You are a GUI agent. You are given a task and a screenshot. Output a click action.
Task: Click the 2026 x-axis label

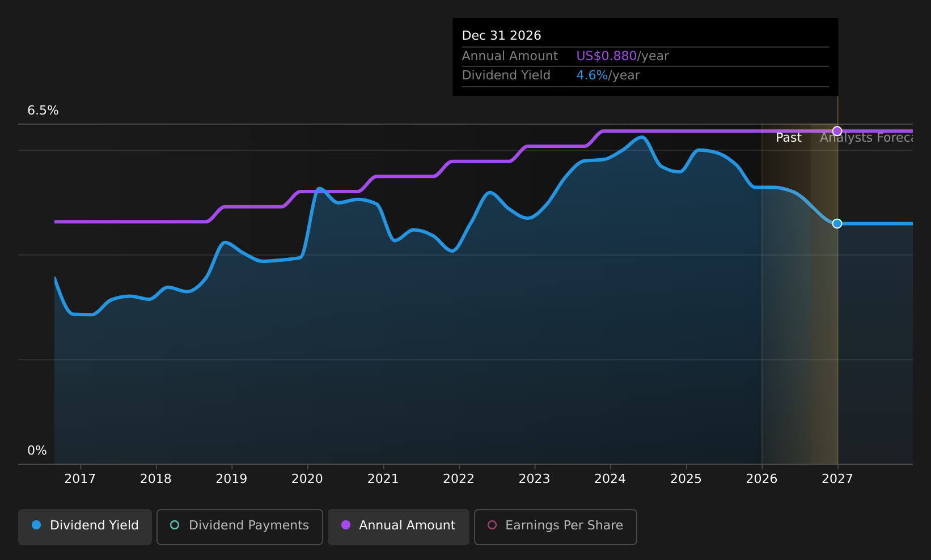(x=762, y=479)
